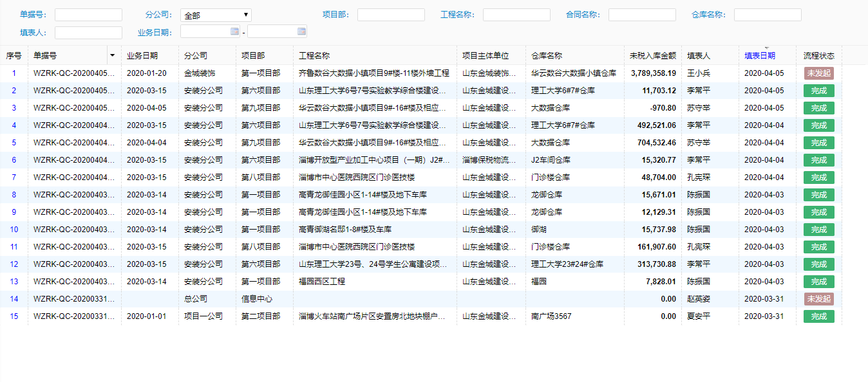Open the 分公司 dropdown showing 全部
Viewport: 868px width, 382px height.
coord(216,15)
